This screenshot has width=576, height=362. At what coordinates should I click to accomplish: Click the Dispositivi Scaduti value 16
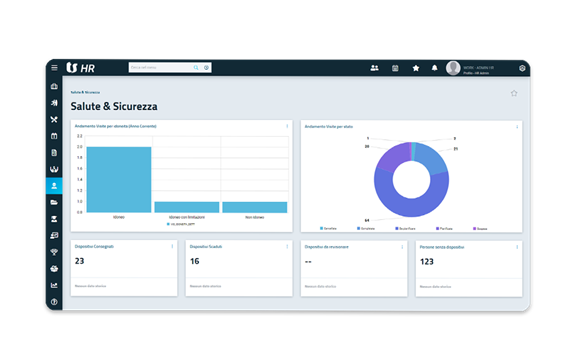coord(195,261)
